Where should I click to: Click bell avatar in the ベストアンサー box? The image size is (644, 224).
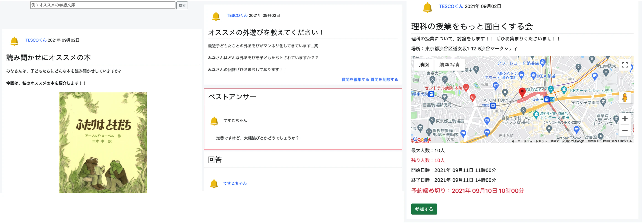click(214, 121)
